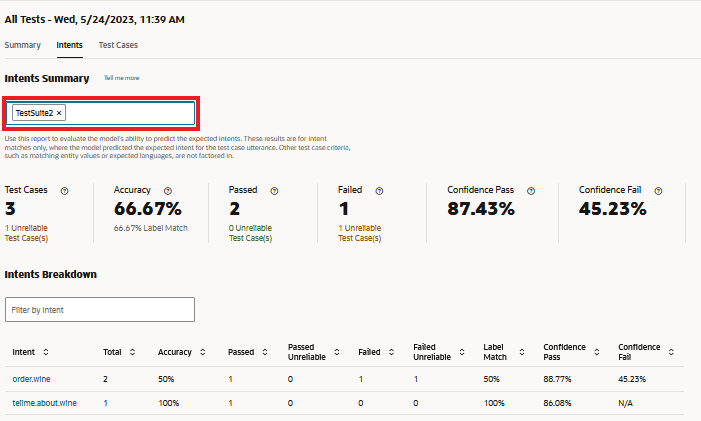Sort by Passed Unreliable column
The width and height of the screenshot is (701, 421).
(336, 352)
